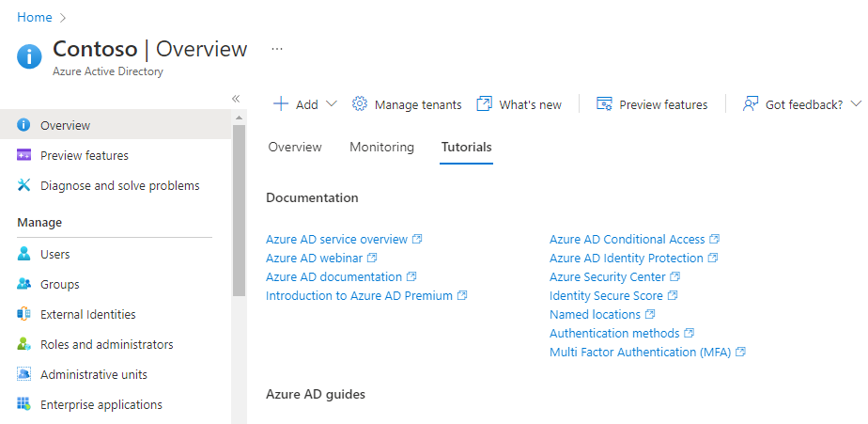This screenshot has height=424, width=868.
Task: Collapse the left navigation sidebar
Action: click(x=236, y=99)
